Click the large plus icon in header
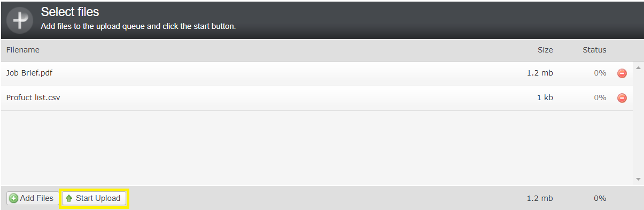The image size is (644, 210). [x=20, y=20]
